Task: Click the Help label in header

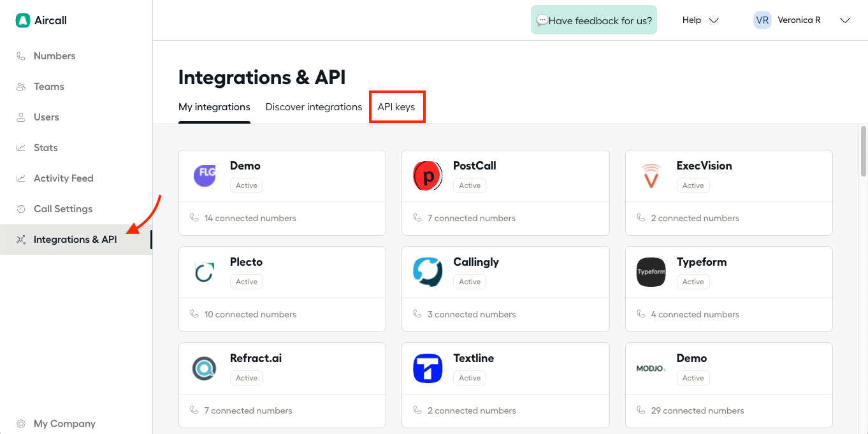Action: tap(691, 20)
